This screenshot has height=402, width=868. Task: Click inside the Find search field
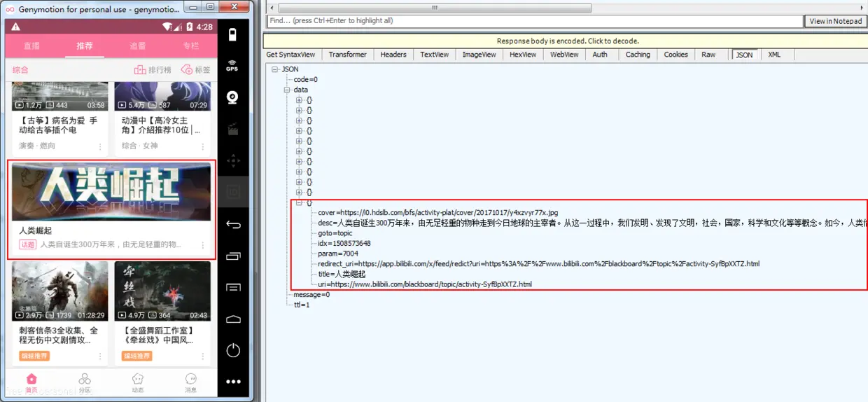click(533, 21)
